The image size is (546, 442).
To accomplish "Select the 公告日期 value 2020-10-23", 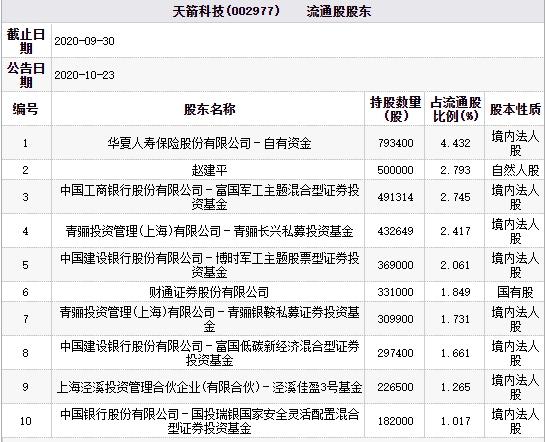I will 84,75.
